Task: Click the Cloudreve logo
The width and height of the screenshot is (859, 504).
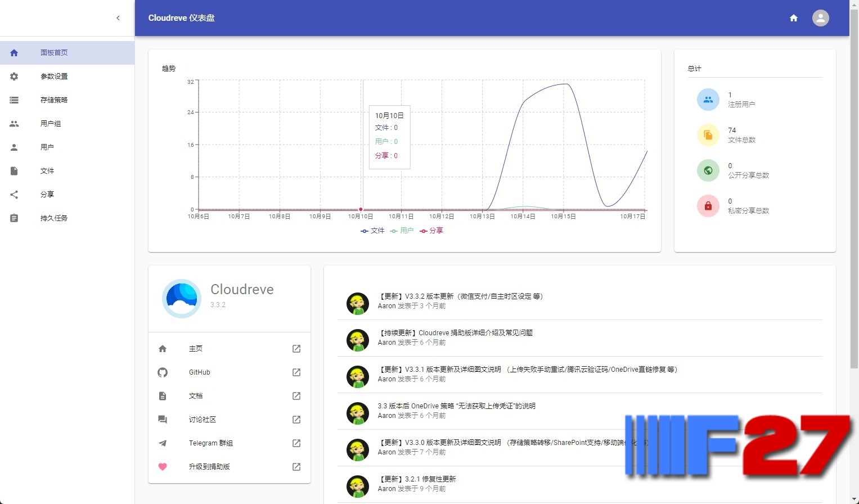Action: [x=182, y=299]
